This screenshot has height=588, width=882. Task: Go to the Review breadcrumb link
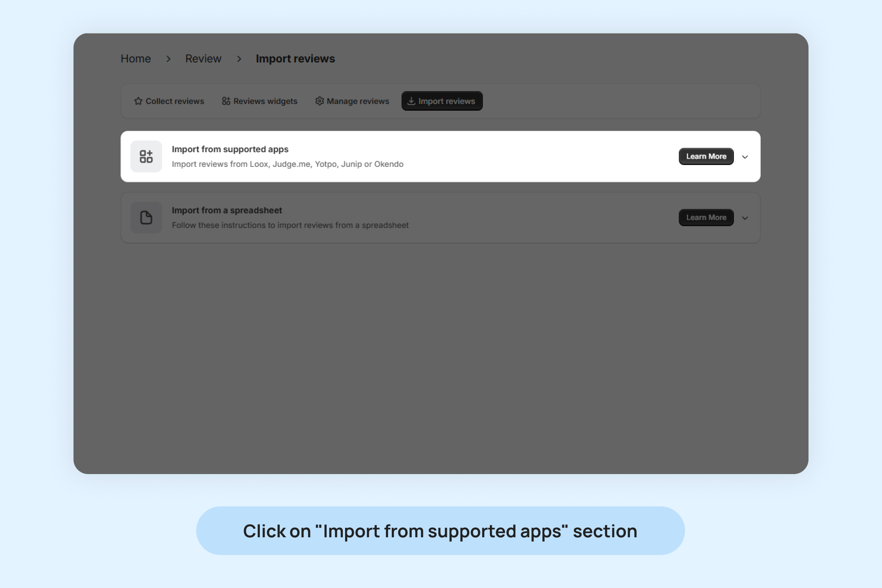click(x=203, y=59)
